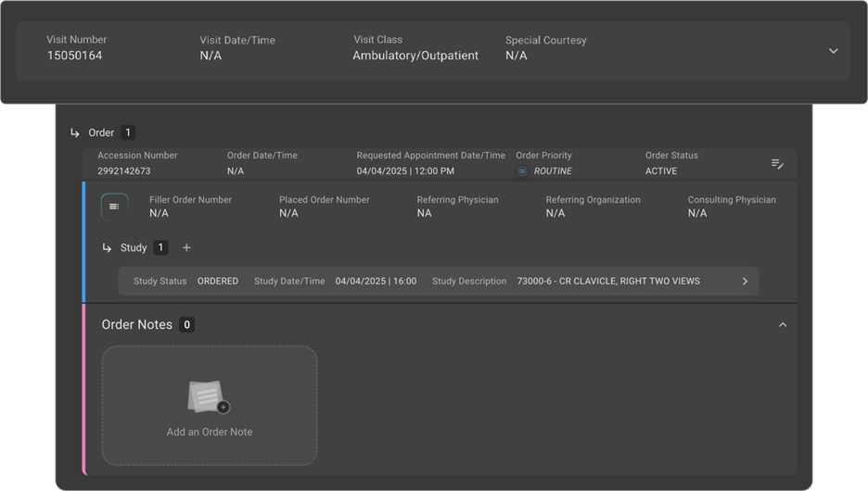Collapse the Order Notes section
The height and width of the screenshot is (491, 868).
point(783,325)
